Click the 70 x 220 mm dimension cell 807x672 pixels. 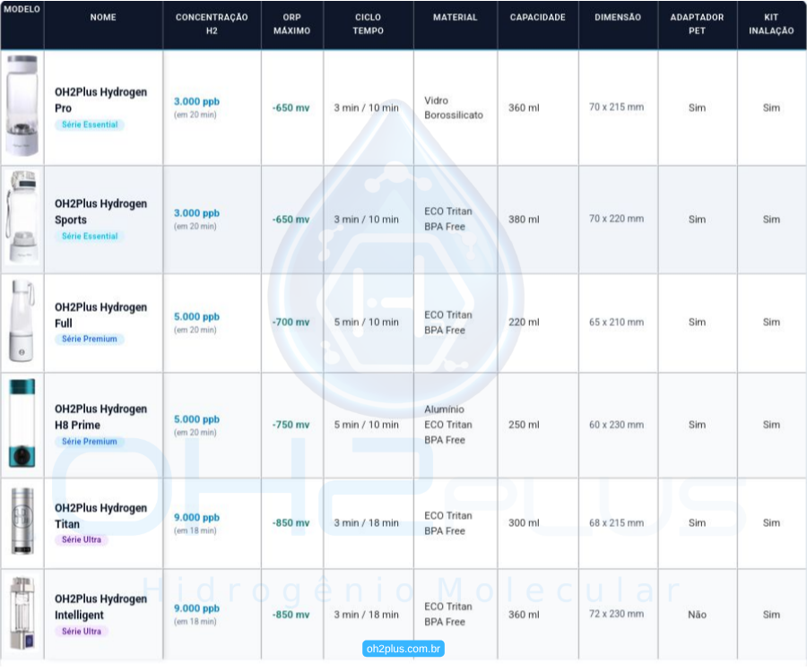click(617, 219)
